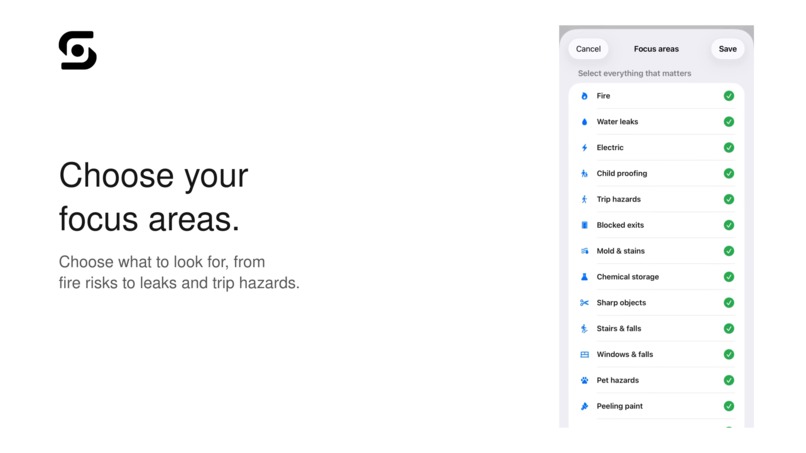The height and width of the screenshot is (453, 806).
Task: Click the Child proofing icon
Action: (x=584, y=173)
